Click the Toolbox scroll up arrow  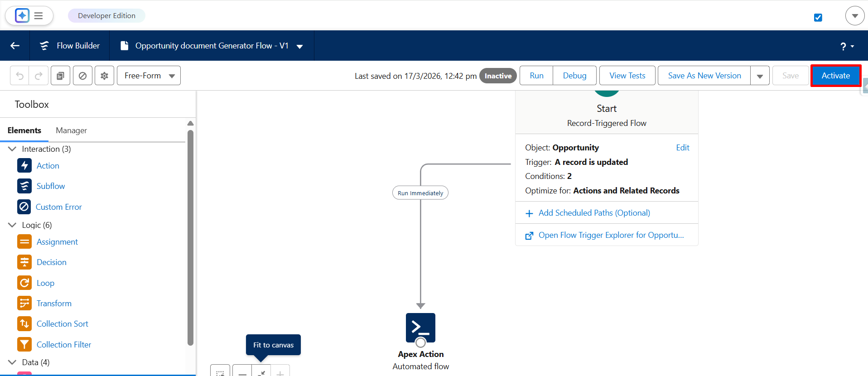click(190, 123)
